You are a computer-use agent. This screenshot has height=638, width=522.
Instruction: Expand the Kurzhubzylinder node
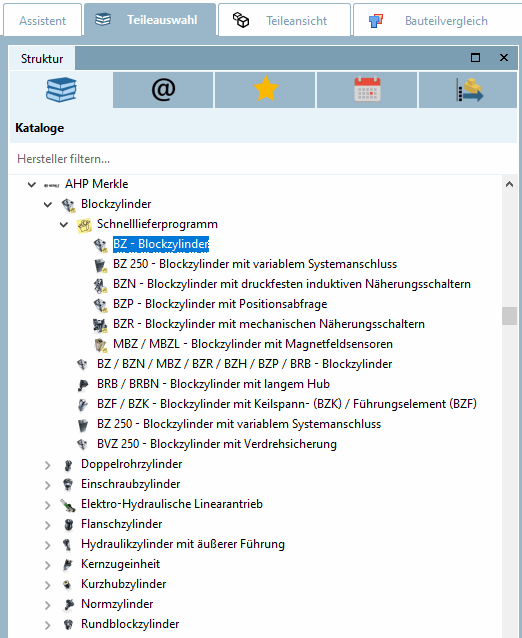click(x=48, y=585)
